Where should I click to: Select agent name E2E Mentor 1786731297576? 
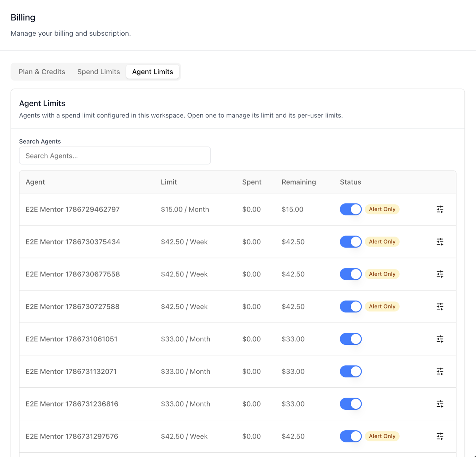pyautogui.click(x=72, y=436)
